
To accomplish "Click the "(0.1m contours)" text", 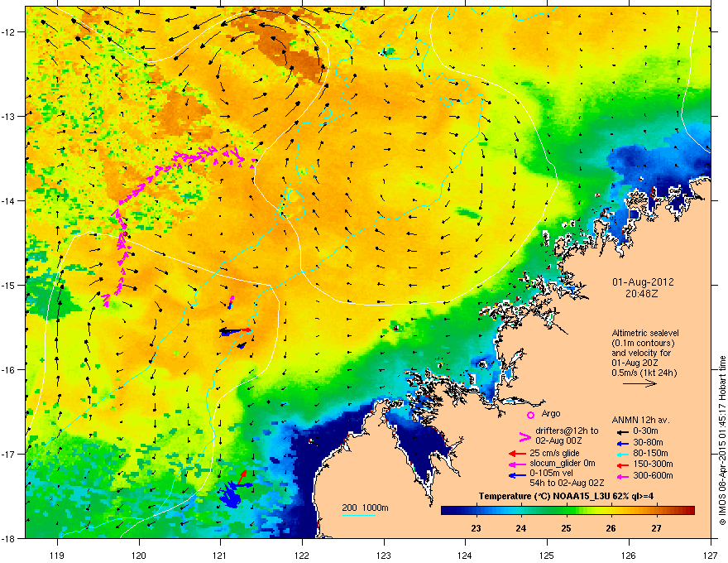I will 643,343.
